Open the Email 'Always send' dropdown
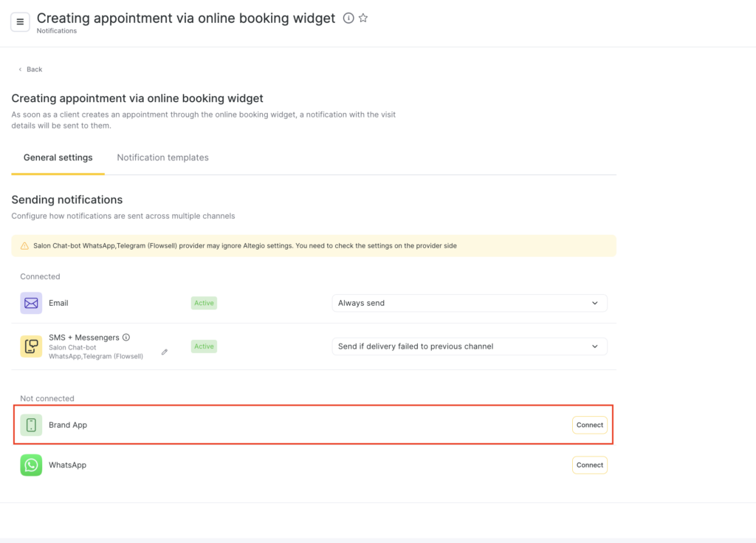 click(469, 303)
